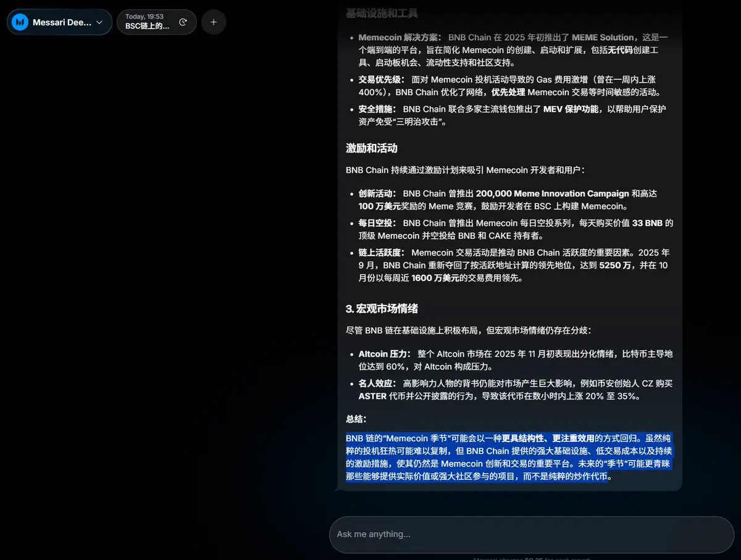Screen dimensions: 741x560
Task: Click the '安全措施' bullet label
Action: click(x=377, y=109)
